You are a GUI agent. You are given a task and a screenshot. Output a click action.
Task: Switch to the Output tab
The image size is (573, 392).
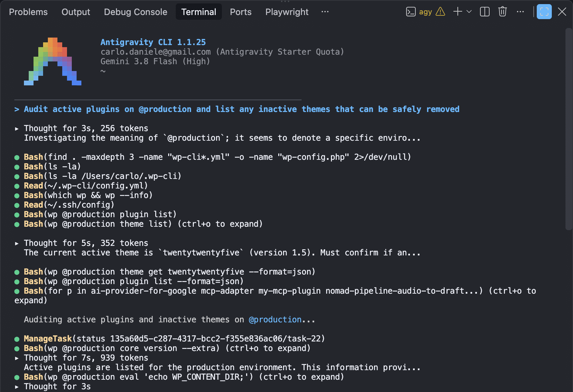pyautogui.click(x=76, y=12)
